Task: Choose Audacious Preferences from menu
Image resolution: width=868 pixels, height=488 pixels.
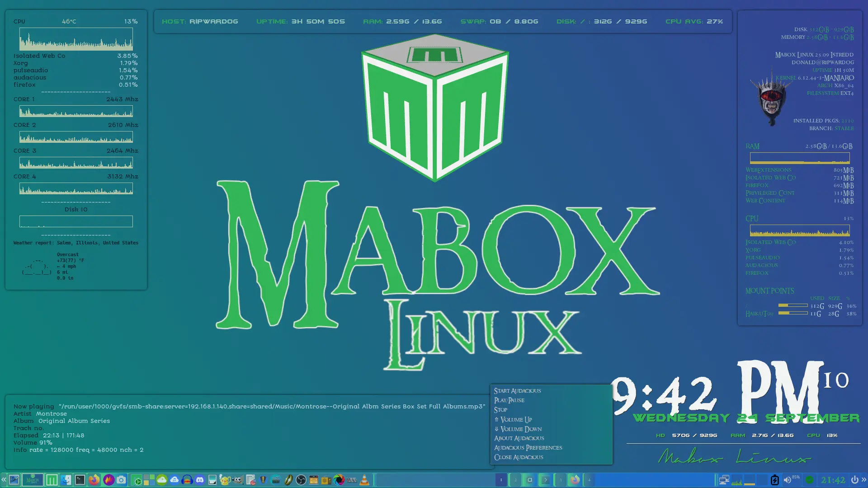Action: 528,448
